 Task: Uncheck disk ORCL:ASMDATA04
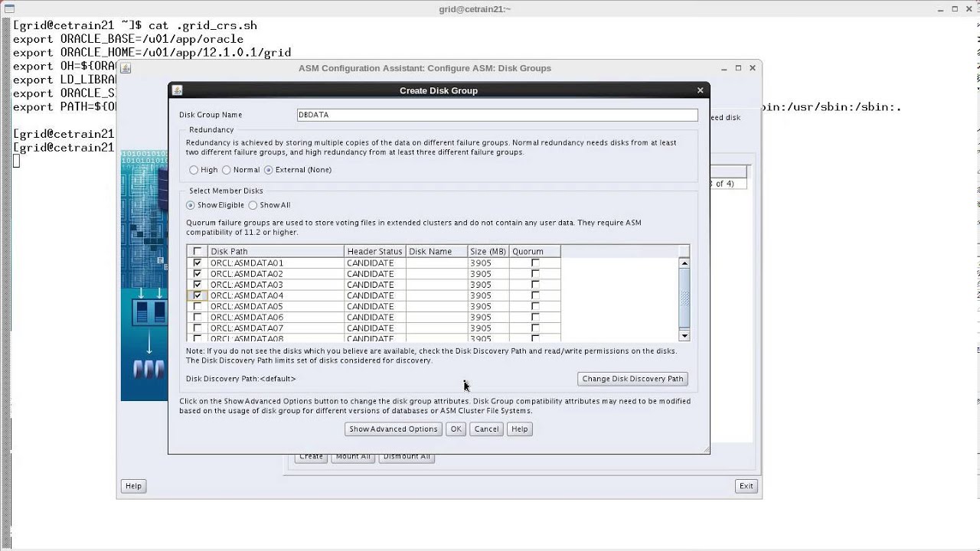(198, 295)
